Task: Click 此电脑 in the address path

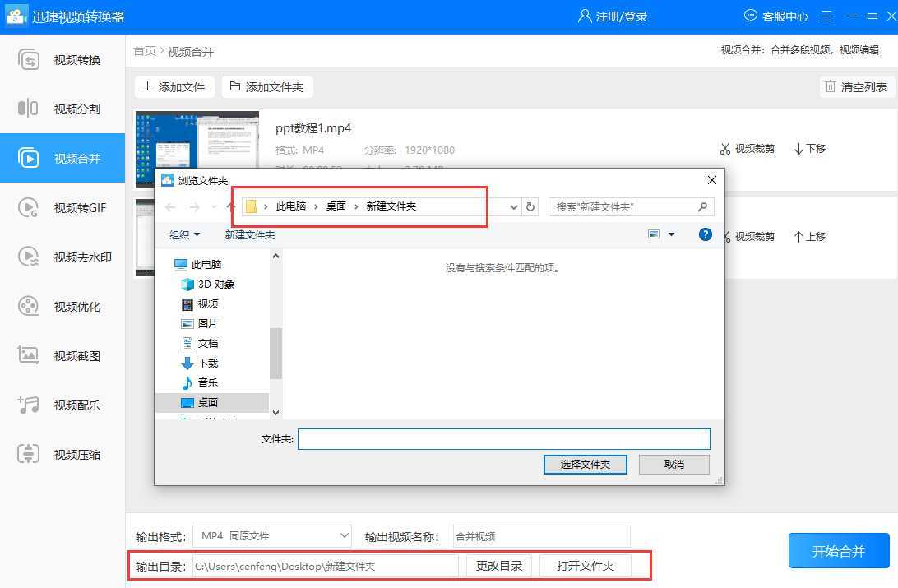Action: pos(291,206)
